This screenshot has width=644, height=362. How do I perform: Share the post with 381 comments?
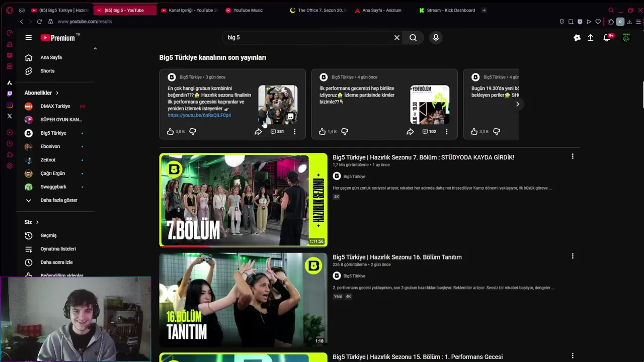pos(258,132)
